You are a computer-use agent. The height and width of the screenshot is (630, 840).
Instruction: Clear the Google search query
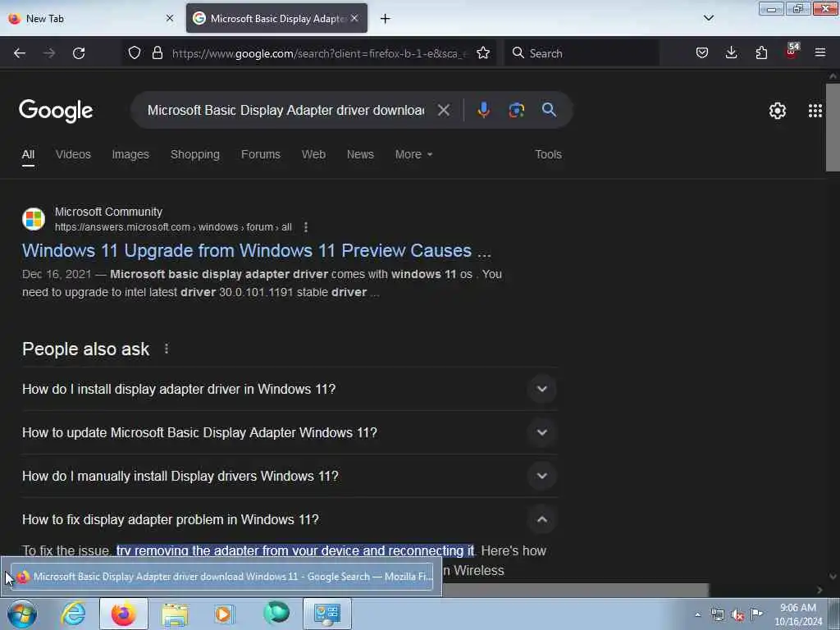coord(444,111)
